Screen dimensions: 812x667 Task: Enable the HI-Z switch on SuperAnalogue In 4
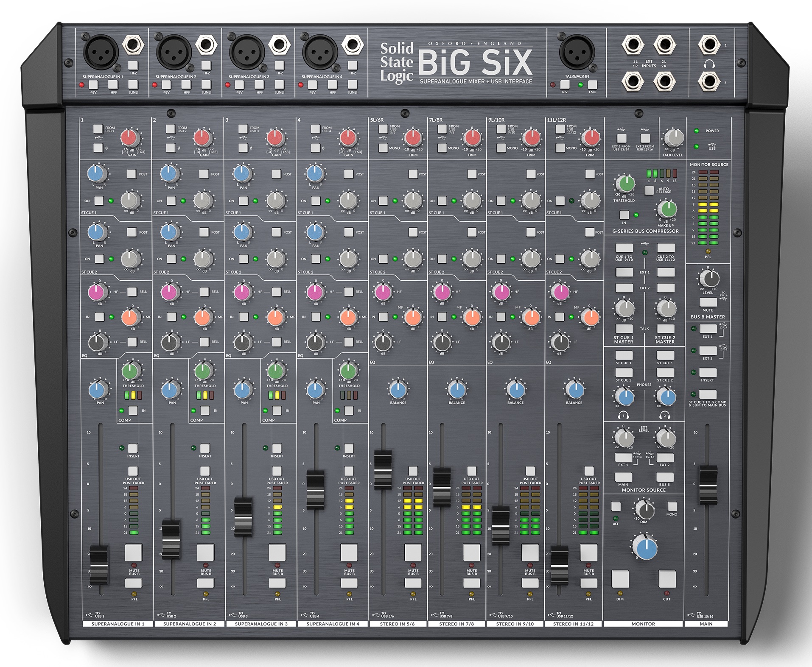[353, 65]
